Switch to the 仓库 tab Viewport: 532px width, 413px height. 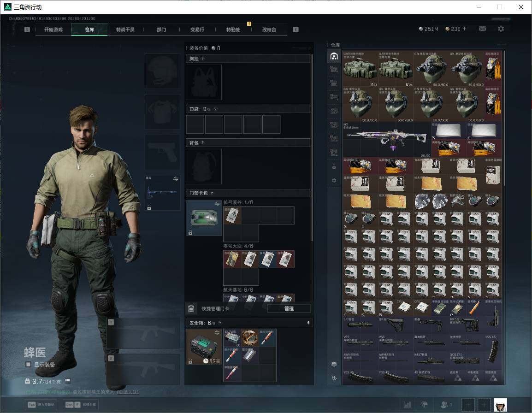click(89, 29)
